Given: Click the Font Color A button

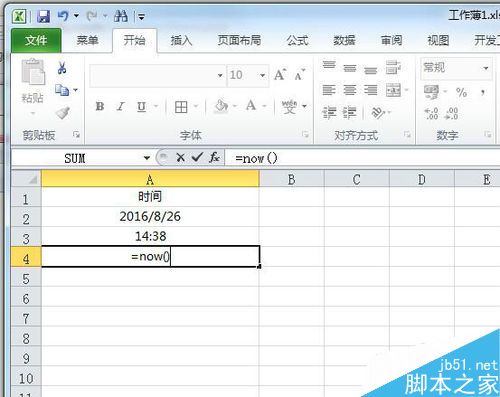Looking at the screenshot, I should pyautogui.click(x=251, y=106).
